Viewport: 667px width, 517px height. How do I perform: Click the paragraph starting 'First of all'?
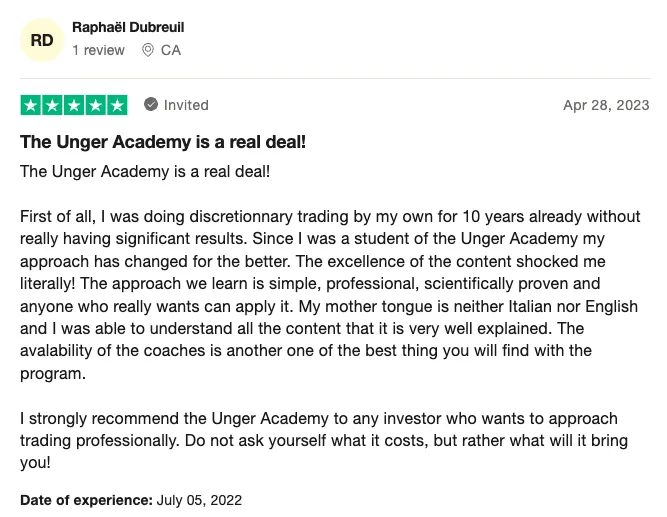[330, 295]
